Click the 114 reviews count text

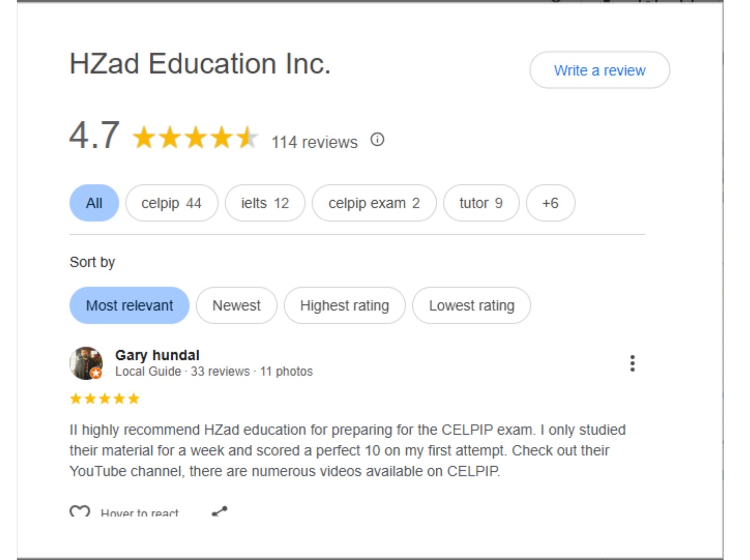click(x=314, y=142)
